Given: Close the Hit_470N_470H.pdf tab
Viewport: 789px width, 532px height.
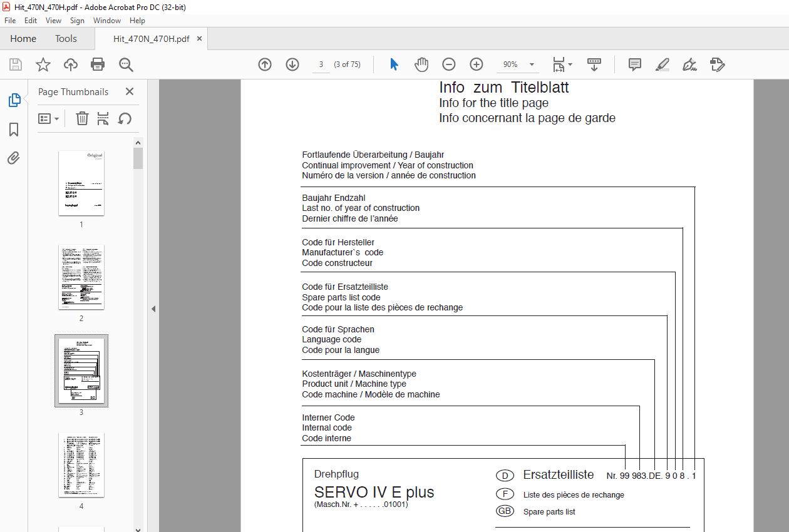Looking at the screenshot, I should (x=199, y=39).
